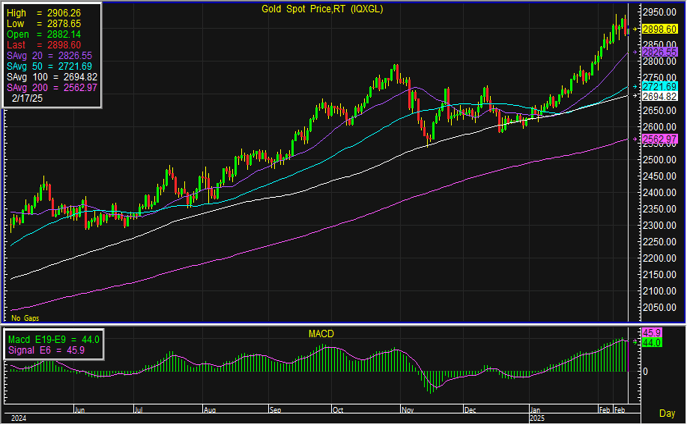Select the Day interval label
687x425 pixels.
click(666, 412)
